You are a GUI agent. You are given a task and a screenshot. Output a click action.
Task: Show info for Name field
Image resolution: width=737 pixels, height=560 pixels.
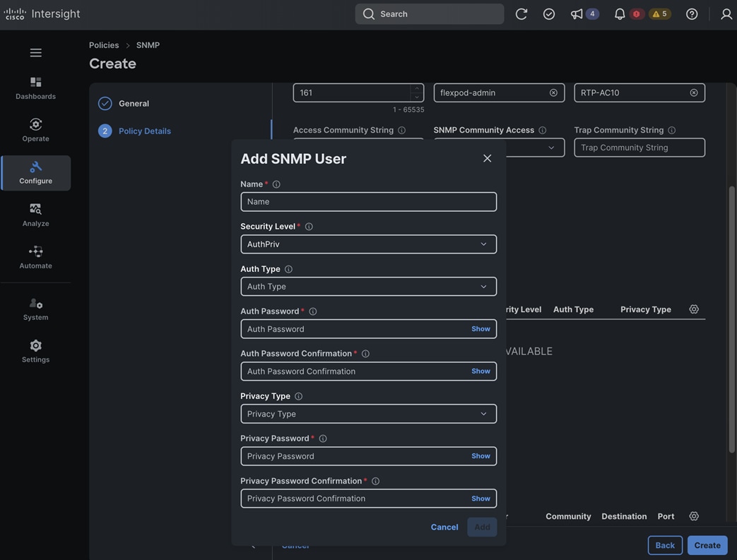pos(276,184)
